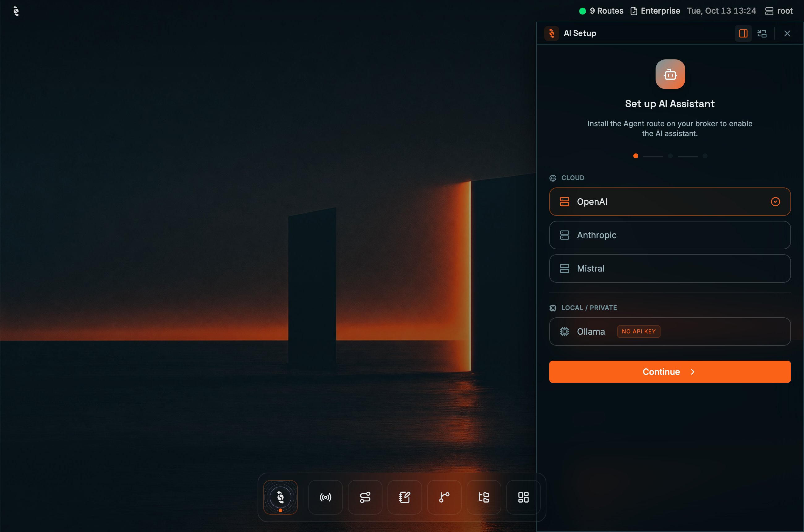This screenshot has width=804, height=532.
Task: Open the folder tree dock icon
Action: pos(484,497)
